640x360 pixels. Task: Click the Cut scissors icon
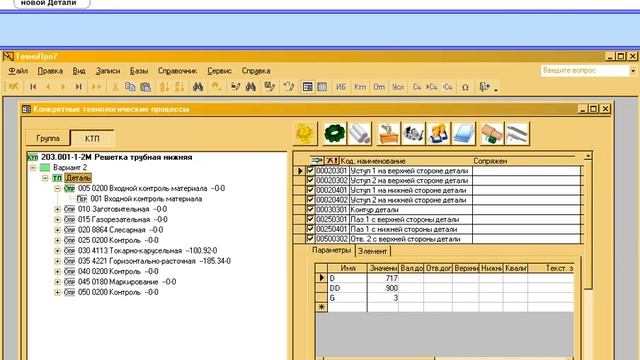(115, 87)
